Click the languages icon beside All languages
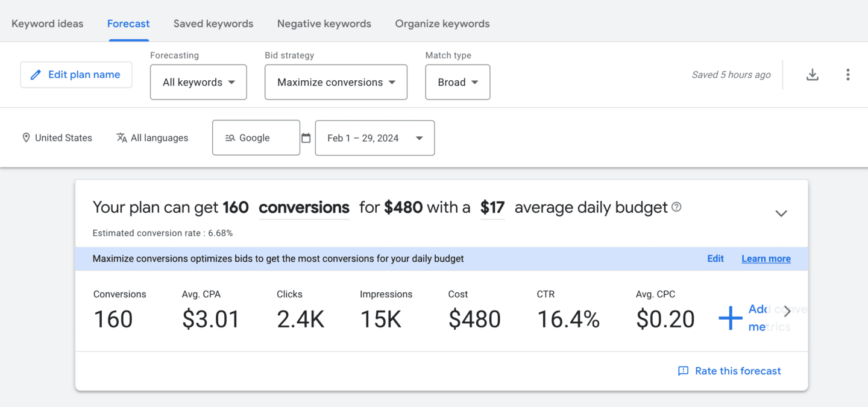This screenshot has height=407, width=868. click(x=122, y=137)
